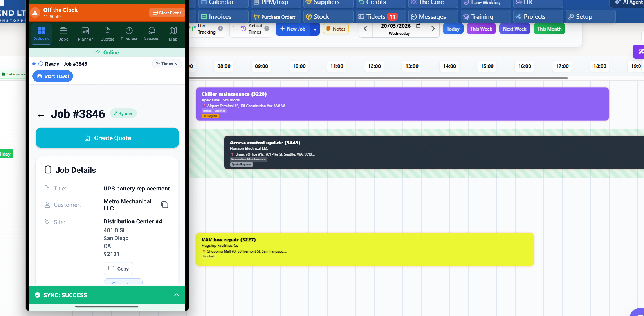This screenshot has width=644, height=316.
Task: Open the Messages tab in mobile panel
Action: pyautogui.click(x=151, y=34)
